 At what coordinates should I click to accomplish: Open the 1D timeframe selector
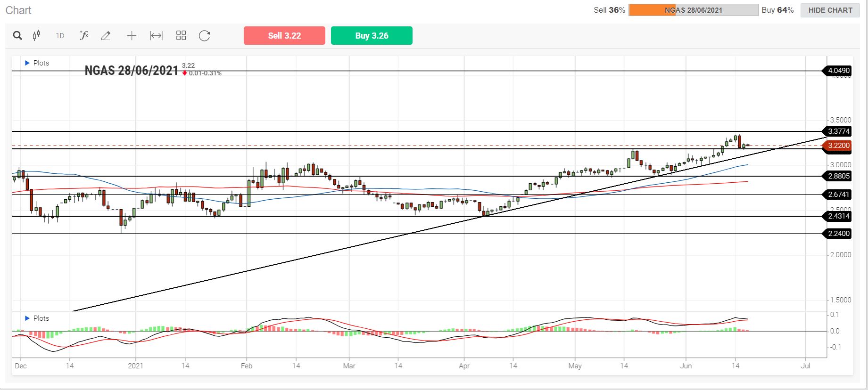60,36
